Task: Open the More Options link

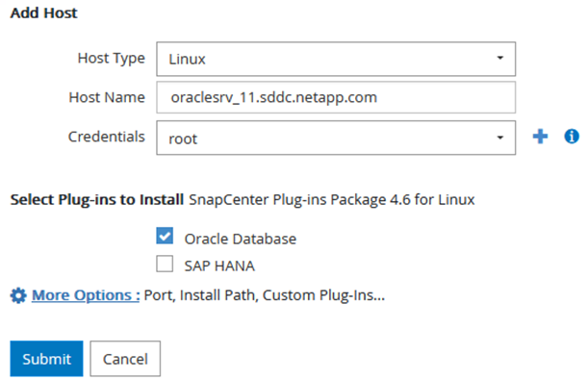Action: 86,295
